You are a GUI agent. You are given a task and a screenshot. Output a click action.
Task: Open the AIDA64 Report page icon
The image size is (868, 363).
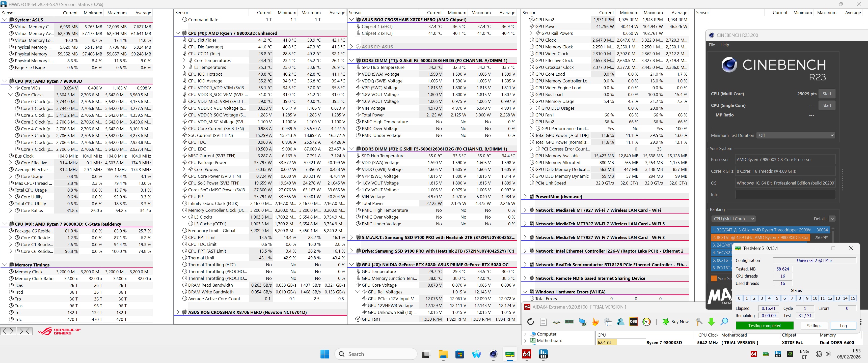[543, 322]
